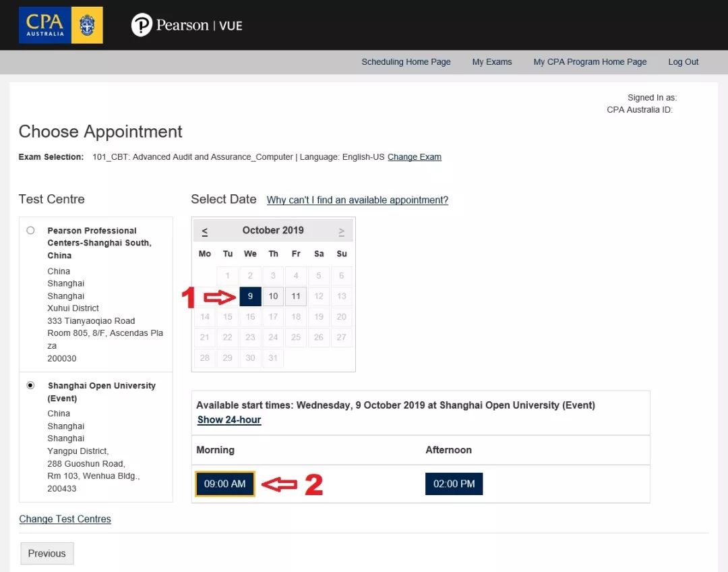The width and height of the screenshot is (728, 572).
Task: Choose the 09:00 AM start time
Action: (225, 484)
